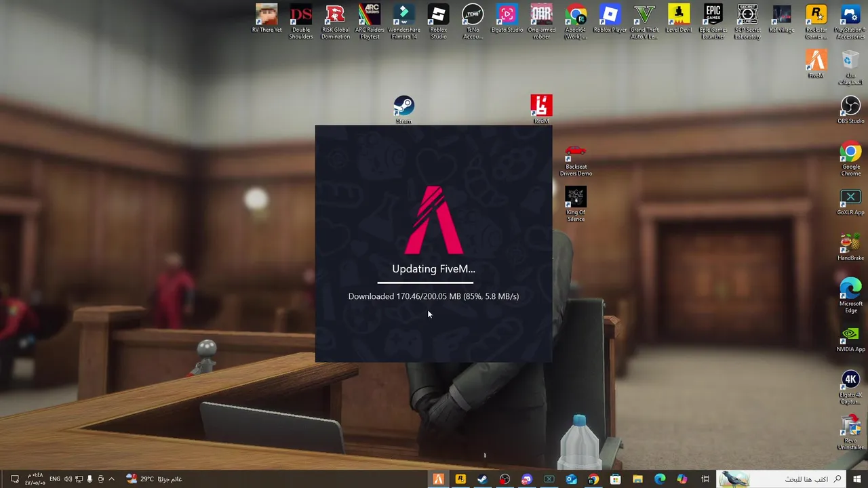Screen dimensions: 868x488
Task: Open Task View from the taskbar
Action: click(x=705, y=479)
